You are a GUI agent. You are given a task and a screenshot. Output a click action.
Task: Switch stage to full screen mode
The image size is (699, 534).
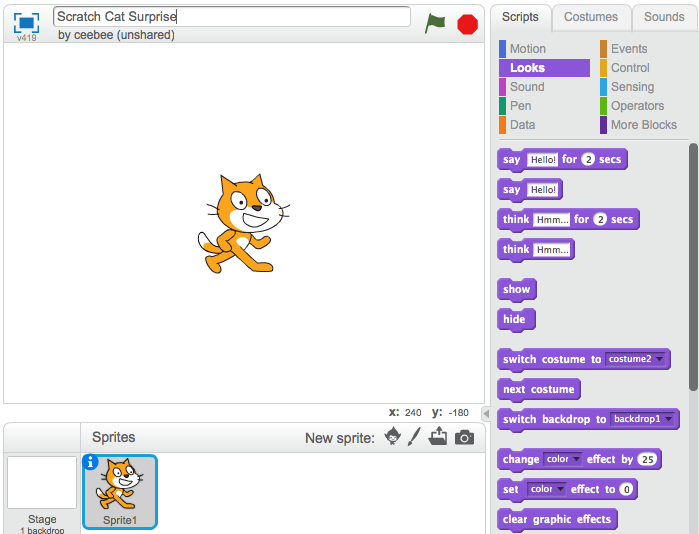[26, 22]
